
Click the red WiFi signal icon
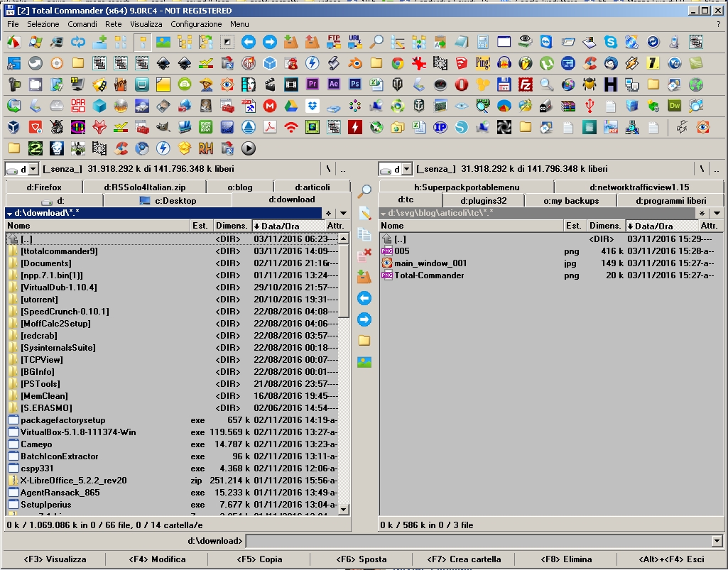pos(290,127)
